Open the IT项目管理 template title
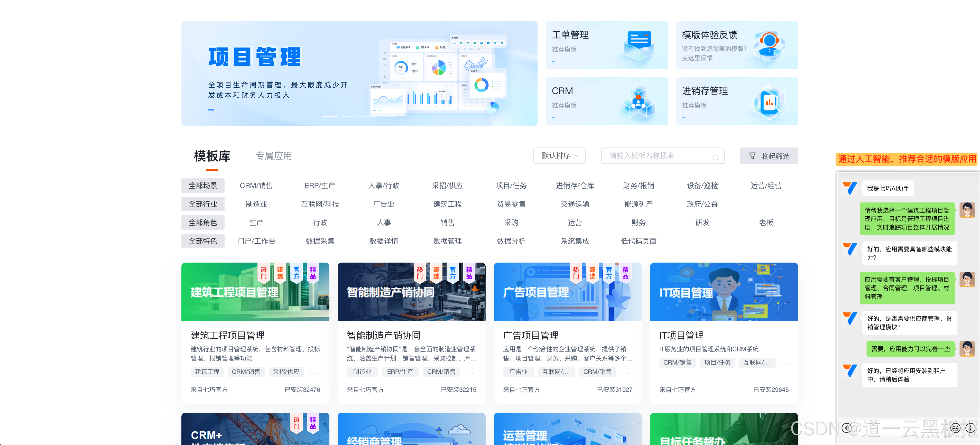 [x=681, y=335]
